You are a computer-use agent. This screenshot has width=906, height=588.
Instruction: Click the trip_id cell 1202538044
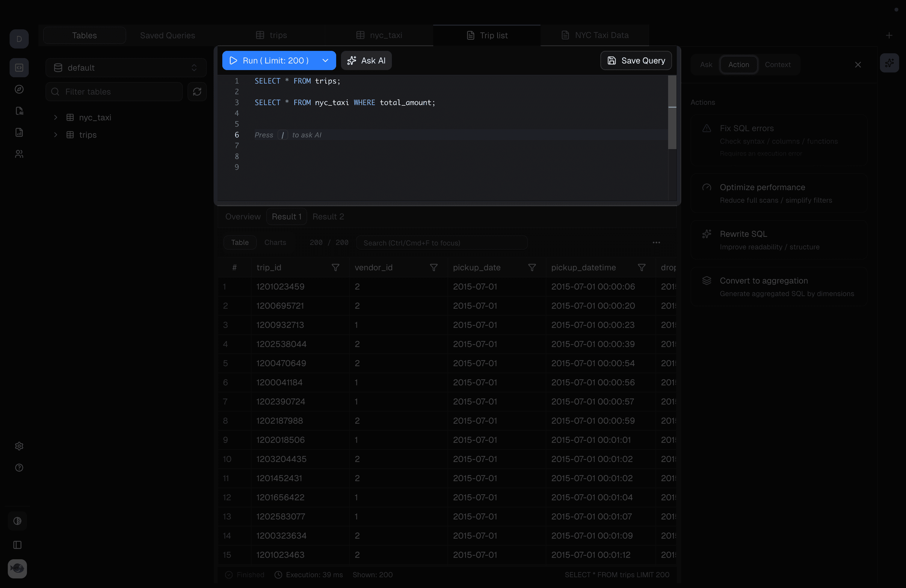300,344
